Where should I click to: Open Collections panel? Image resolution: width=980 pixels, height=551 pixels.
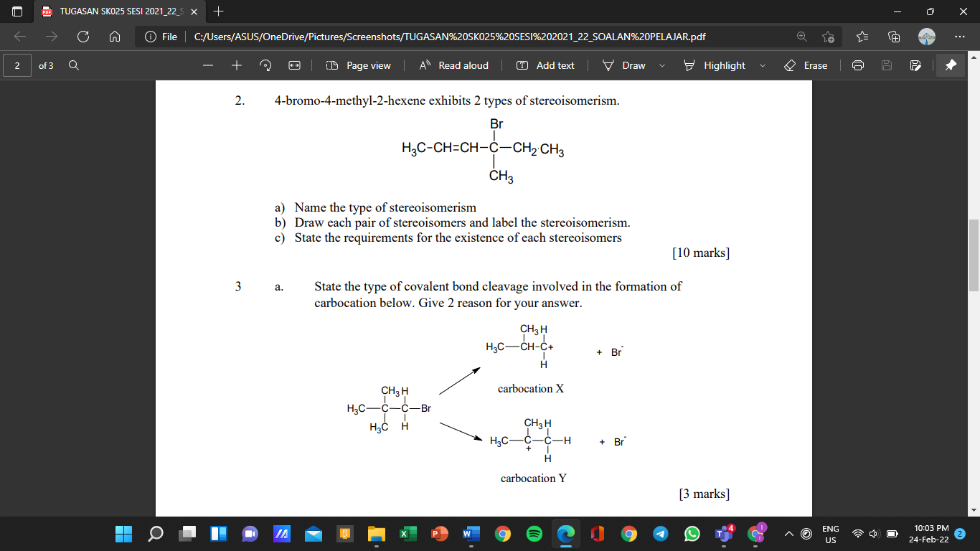pos(894,37)
